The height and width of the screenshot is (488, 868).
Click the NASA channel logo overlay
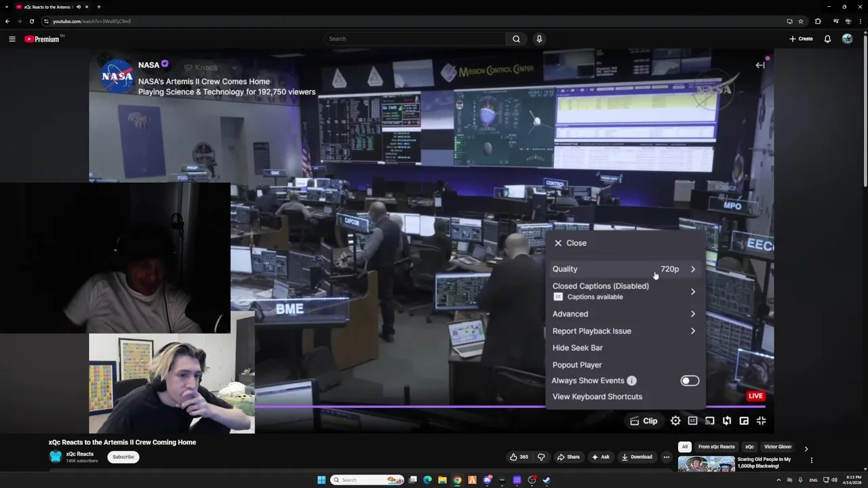tap(117, 76)
